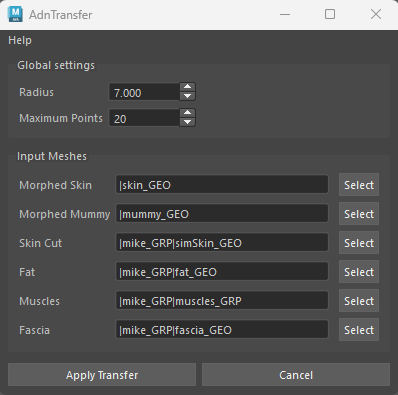The width and height of the screenshot is (398, 395).
Task: Click Select button for Morphed Mummy
Action: pyautogui.click(x=359, y=214)
